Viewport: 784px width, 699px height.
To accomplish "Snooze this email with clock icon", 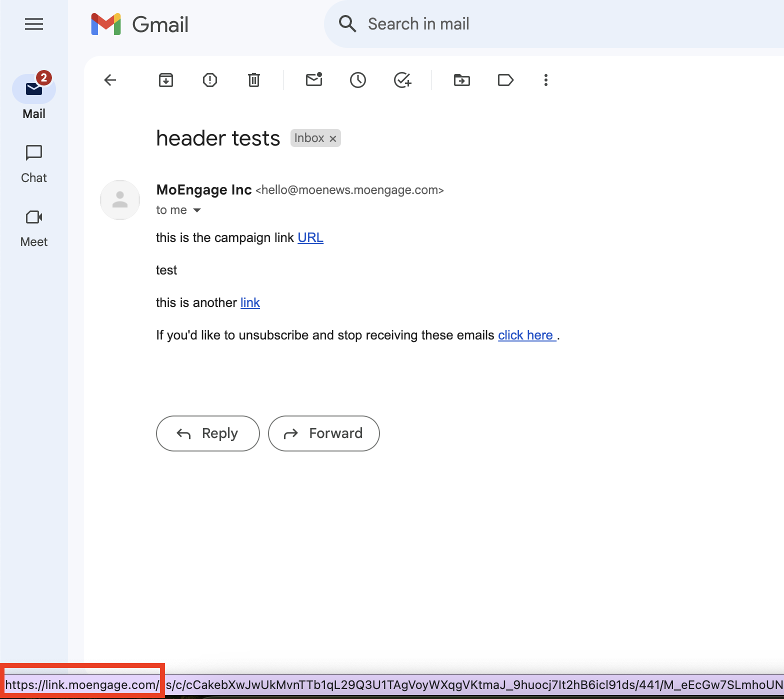I will click(358, 80).
